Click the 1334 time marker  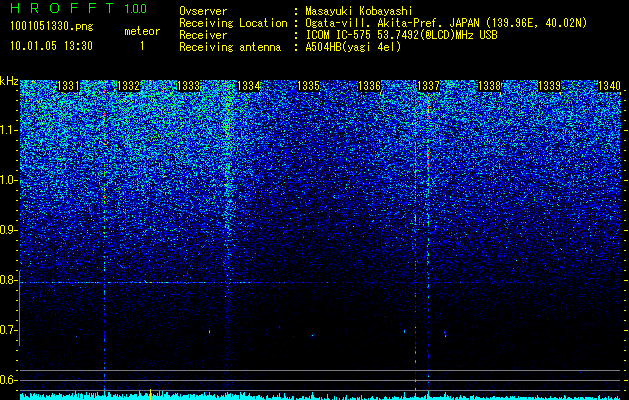[249, 86]
